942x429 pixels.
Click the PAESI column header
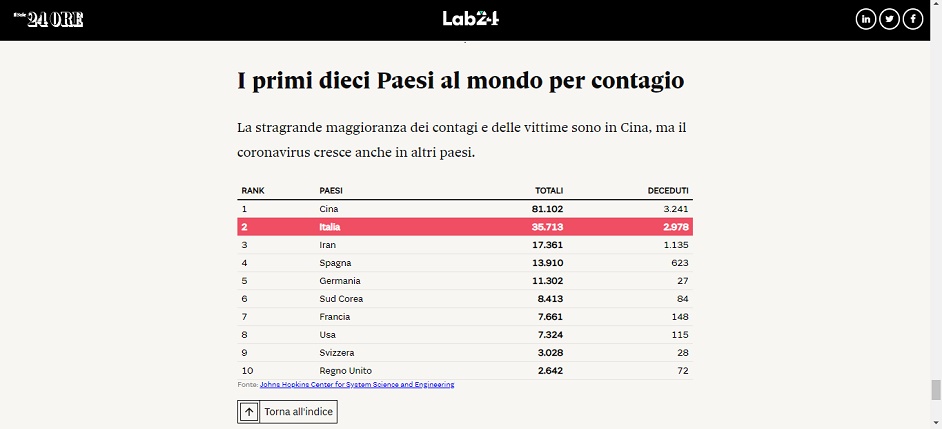pos(331,191)
